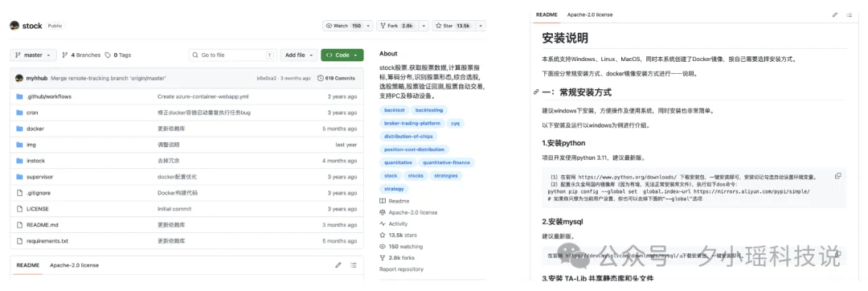The height and width of the screenshot is (291, 868).
Task: Open the outline icon in right README
Action: (850, 15)
